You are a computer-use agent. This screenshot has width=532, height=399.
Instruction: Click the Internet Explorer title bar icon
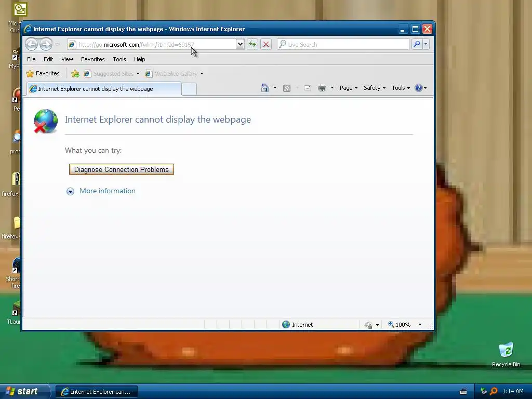click(28, 29)
